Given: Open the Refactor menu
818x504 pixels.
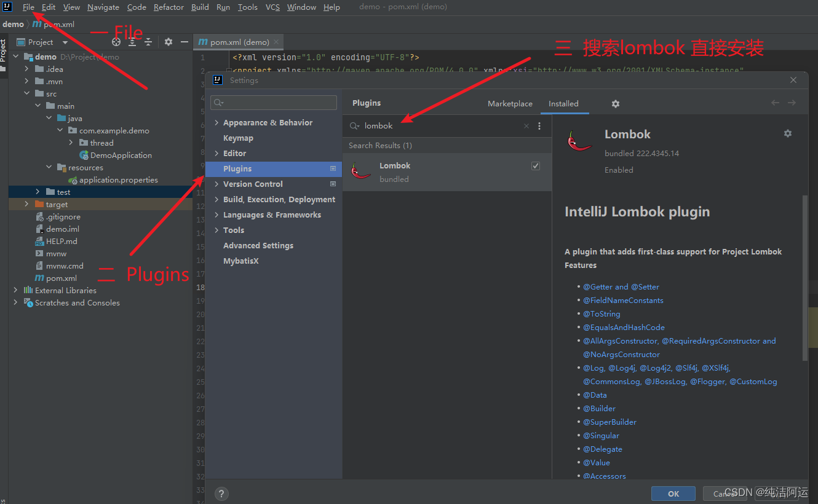Looking at the screenshot, I should tap(169, 7).
